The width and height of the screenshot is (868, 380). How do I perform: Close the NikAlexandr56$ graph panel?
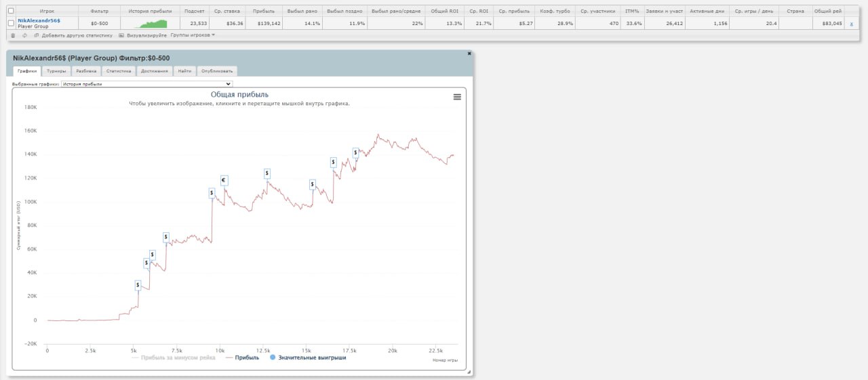click(x=469, y=54)
